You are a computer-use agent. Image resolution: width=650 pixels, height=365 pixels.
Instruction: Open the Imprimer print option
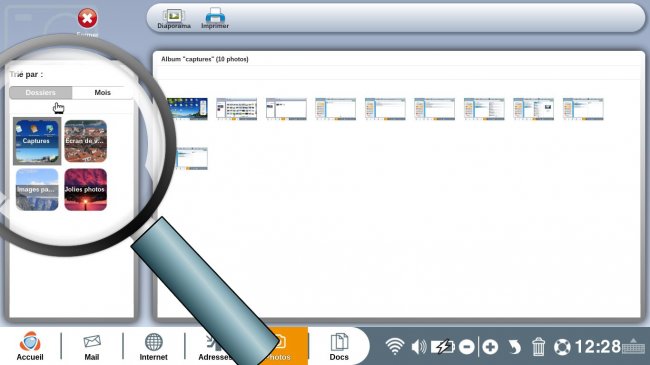215,19
